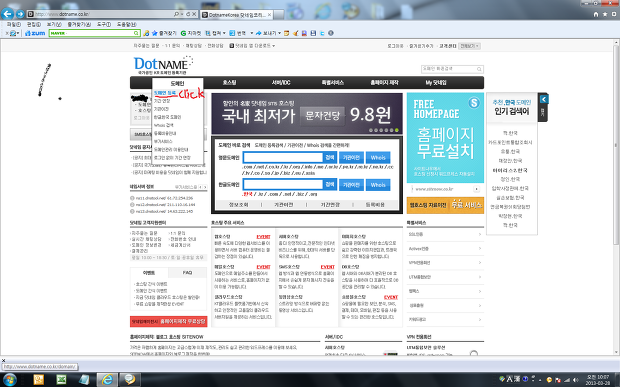Image resolution: width=620 pixels, height=387 pixels.
Task: Click the notepad icon in the zum toolbar
Action: [x=287, y=33]
